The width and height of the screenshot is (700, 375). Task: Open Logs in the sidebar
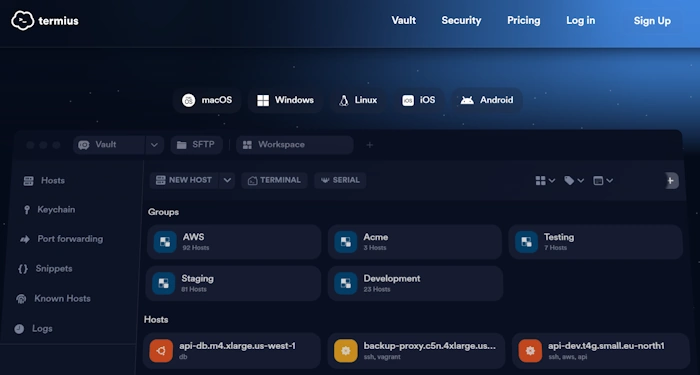33,329
